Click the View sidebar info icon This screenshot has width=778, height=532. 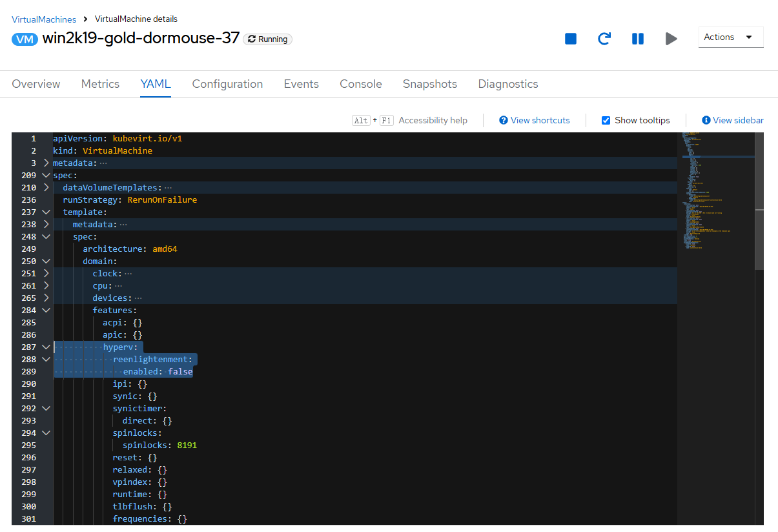point(706,120)
